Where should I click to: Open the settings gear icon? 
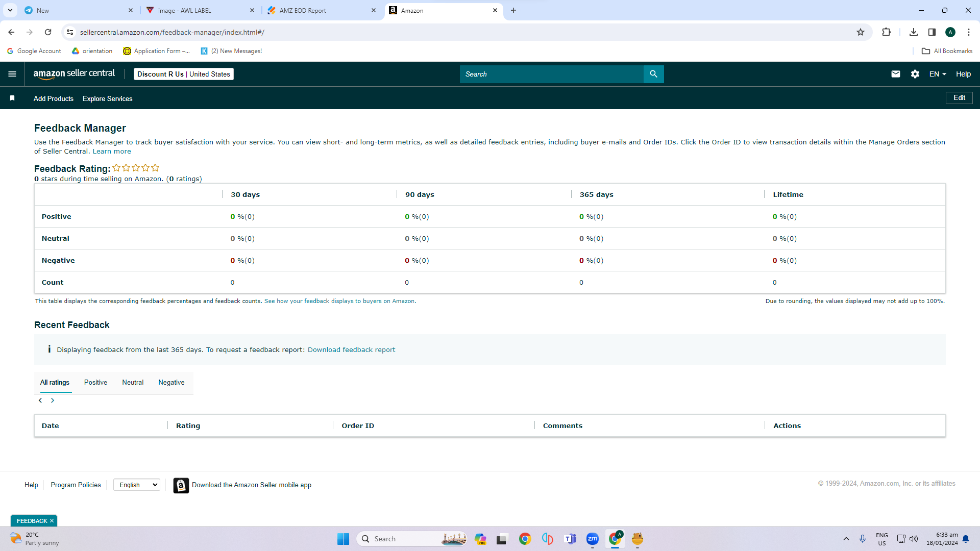click(915, 74)
